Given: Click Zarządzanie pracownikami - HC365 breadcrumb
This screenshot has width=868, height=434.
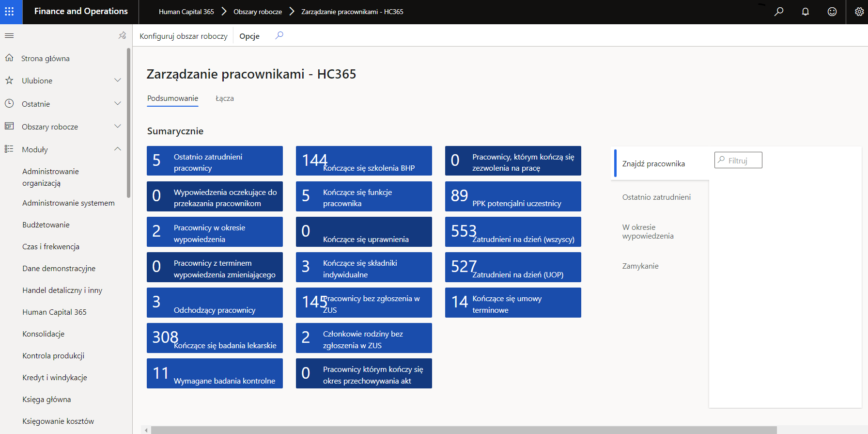Looking at the screenshot, I should pyautogui.click(x=352, y=12).
